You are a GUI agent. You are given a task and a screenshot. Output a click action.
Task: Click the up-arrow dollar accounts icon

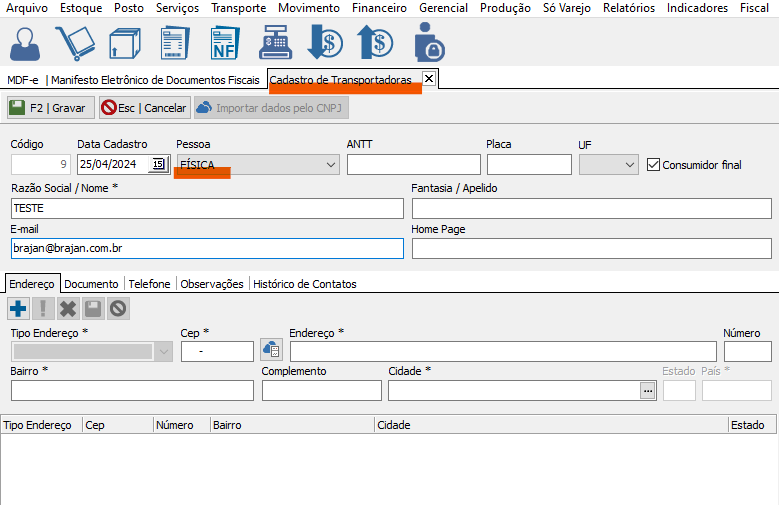click(x=375, y=43)
